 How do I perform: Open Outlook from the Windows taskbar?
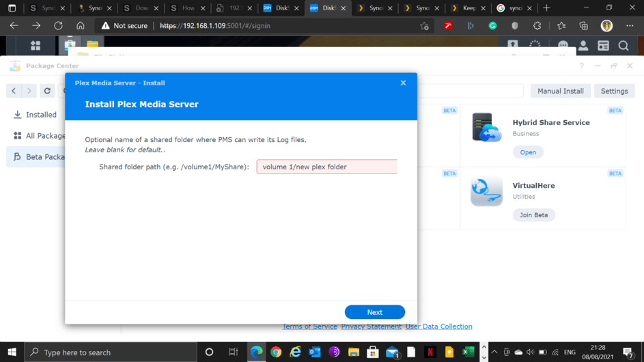[x=315, y=352]
